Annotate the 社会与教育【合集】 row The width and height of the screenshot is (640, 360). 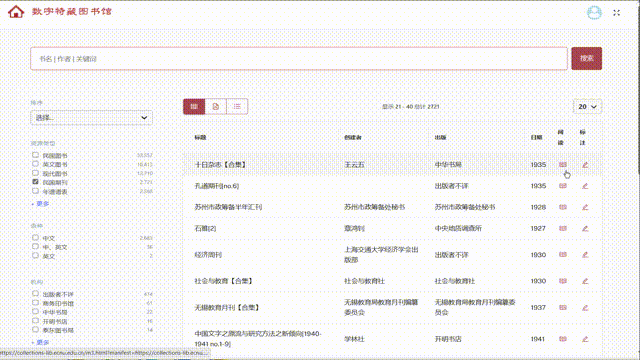[585, 281]
